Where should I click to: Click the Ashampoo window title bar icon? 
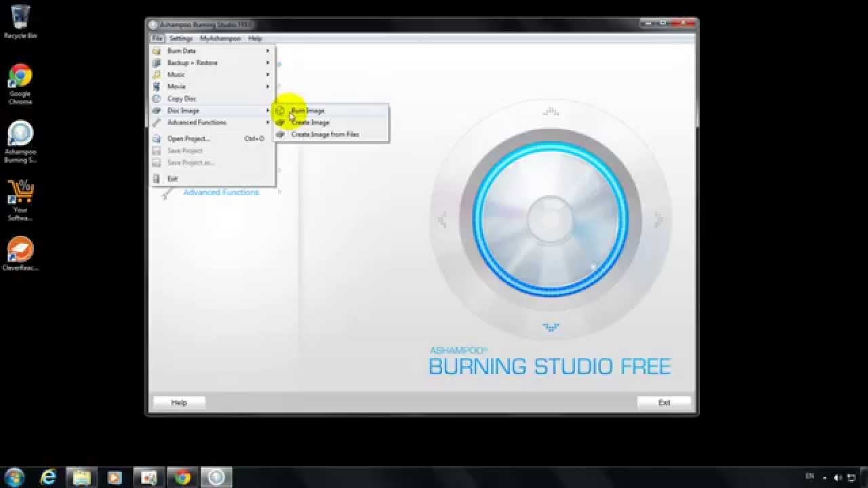click(153, 25)
